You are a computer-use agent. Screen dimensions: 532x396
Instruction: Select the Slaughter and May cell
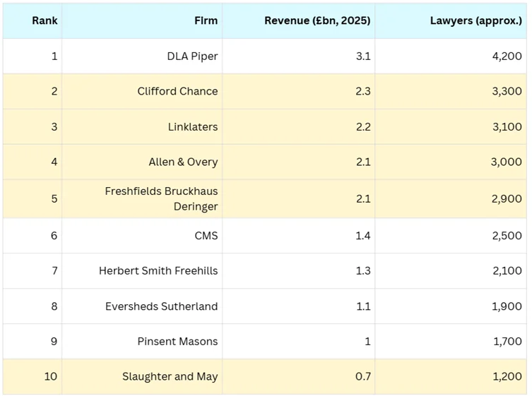[170, 376]
